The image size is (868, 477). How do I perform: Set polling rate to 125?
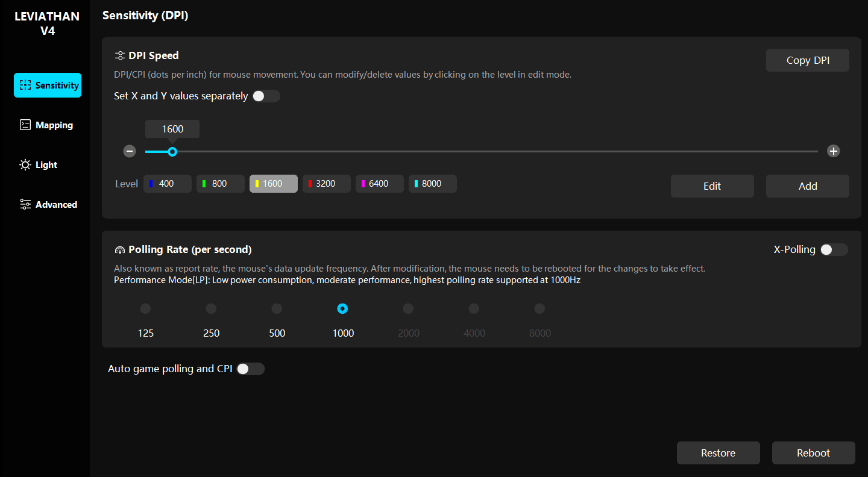(x=145, y=309)
